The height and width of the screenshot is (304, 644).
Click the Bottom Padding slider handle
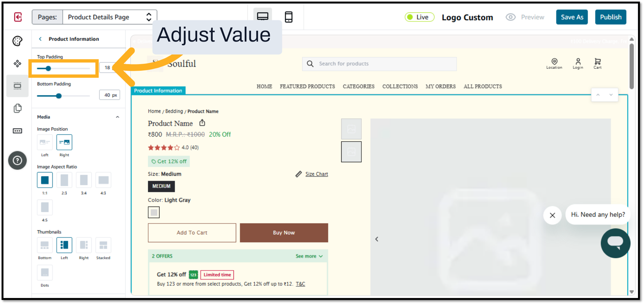(59, 96)
